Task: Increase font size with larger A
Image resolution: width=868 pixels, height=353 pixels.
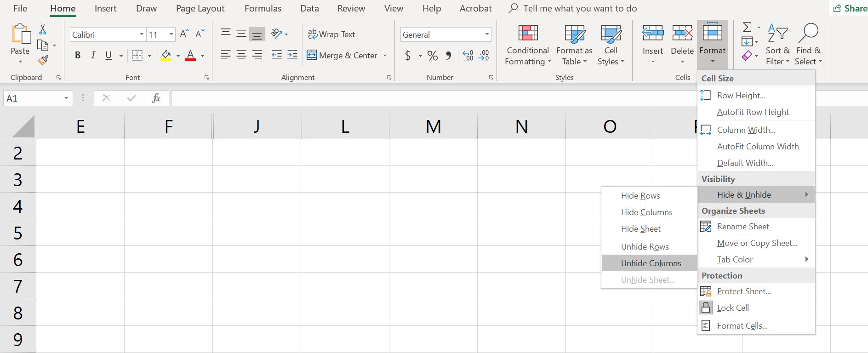Action: click(x=184, y=34)
